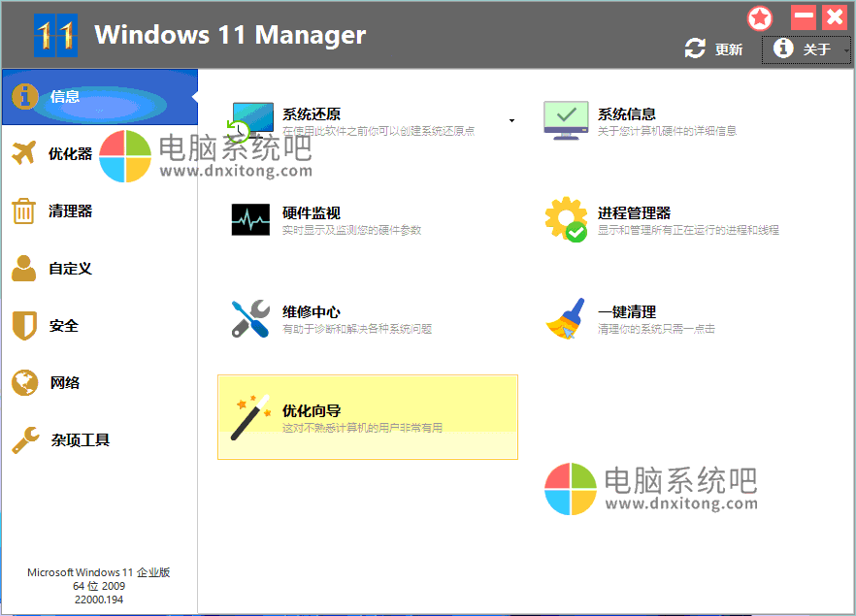Click 这对不熟悉计算机的用户非常有用 description text

pyautogui.click(x=362, y=428)
